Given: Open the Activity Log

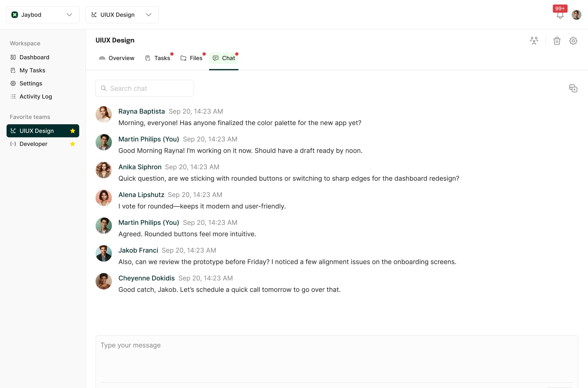Looking at the screenshot, I should tap(36, 96).
